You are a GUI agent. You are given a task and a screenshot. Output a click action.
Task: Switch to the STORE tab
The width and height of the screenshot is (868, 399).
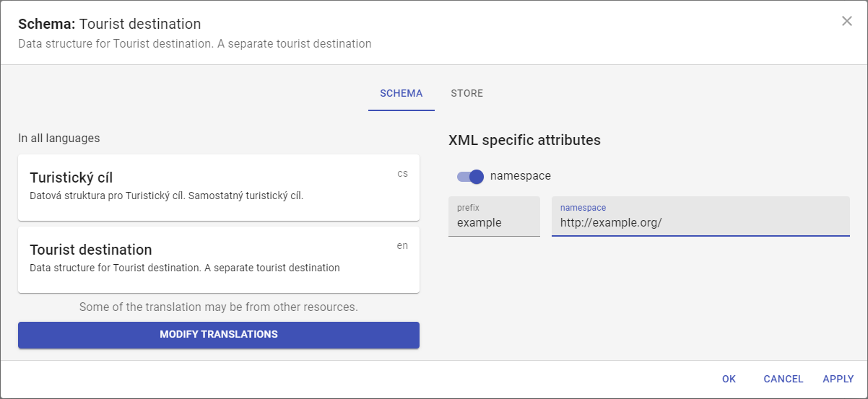click(466, 94)
